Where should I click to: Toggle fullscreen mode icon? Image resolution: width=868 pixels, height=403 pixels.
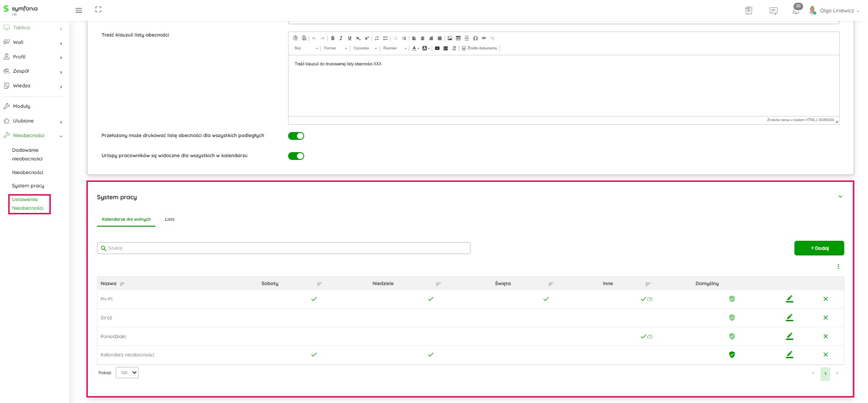click(98, 10)
